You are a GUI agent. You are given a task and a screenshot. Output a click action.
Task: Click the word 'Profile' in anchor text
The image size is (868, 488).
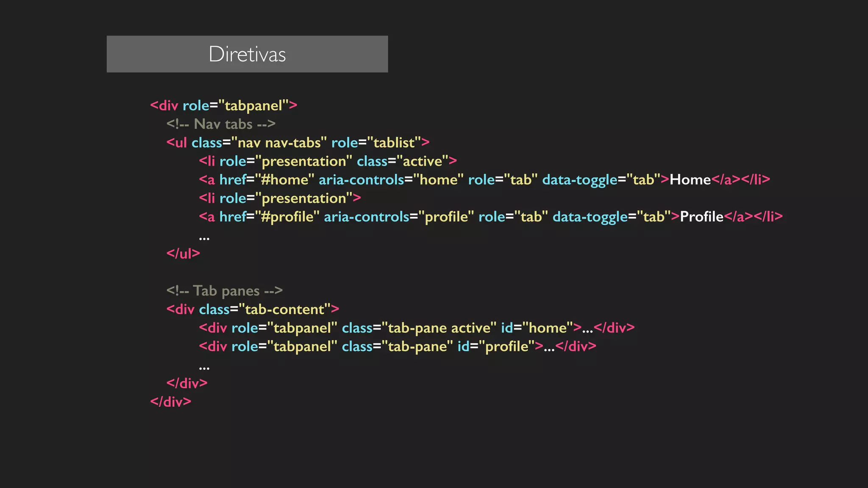(x=701, y=216)
